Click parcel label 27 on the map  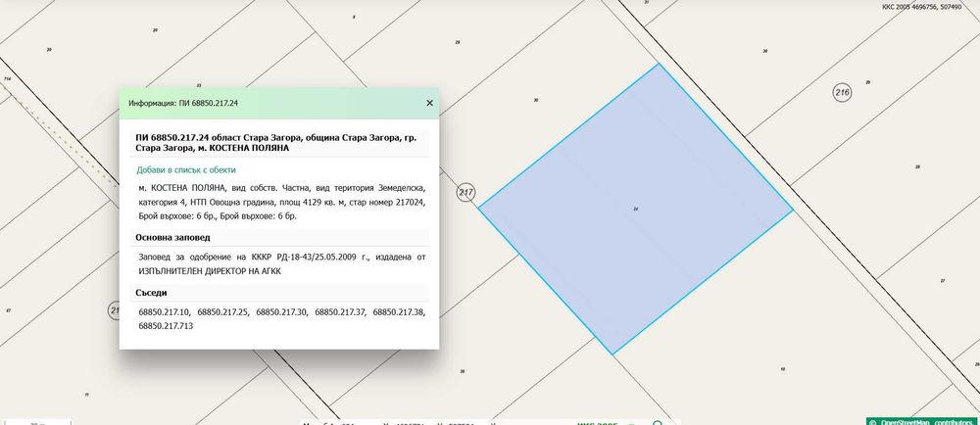[x=943, y=281]
